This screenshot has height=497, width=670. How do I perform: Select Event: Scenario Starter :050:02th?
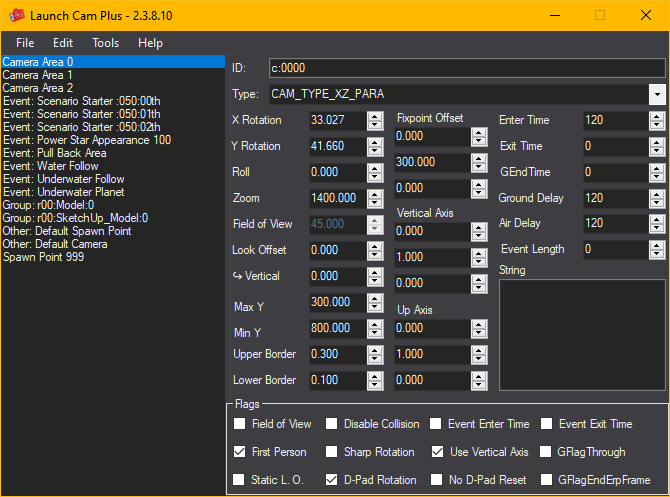(113, 127)
